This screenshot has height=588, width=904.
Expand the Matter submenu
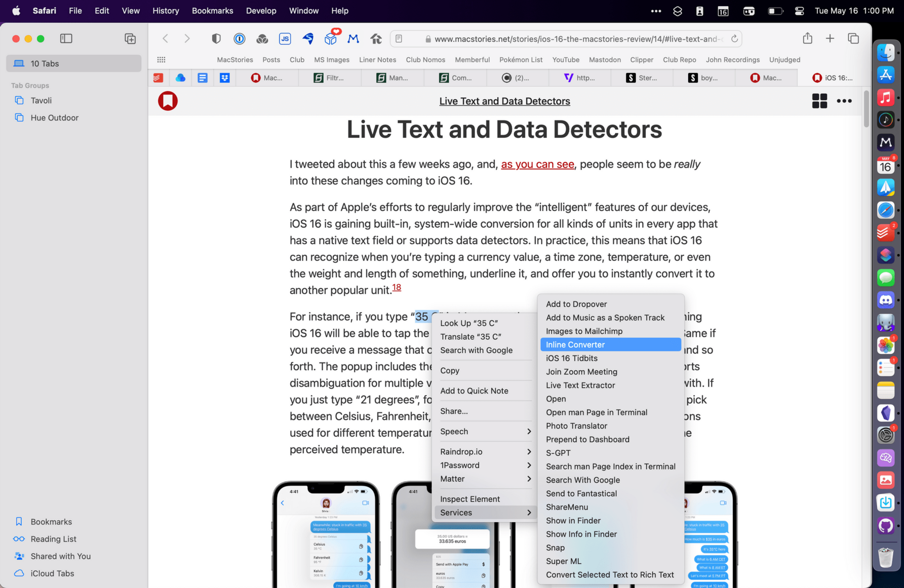485,479
